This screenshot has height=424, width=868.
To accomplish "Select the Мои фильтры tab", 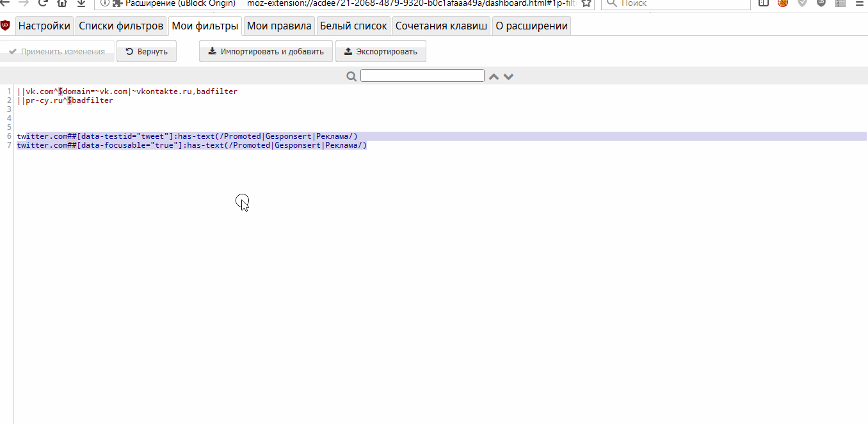I will coord(205,26).
